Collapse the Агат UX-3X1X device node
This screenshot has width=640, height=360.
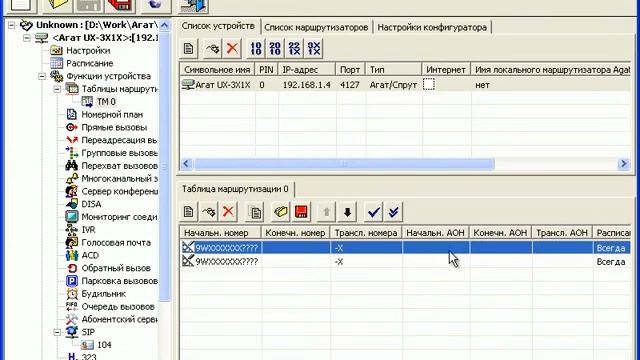[x=27, y=38]
